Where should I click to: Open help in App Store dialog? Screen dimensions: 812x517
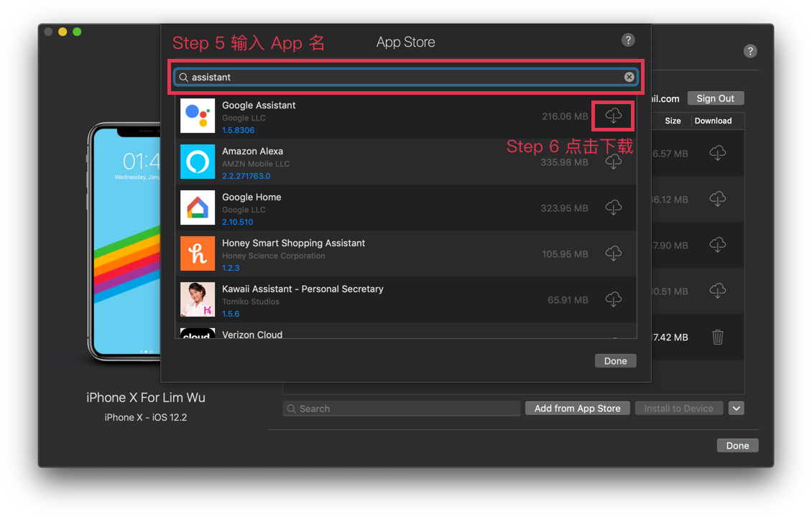pos(628,40)
